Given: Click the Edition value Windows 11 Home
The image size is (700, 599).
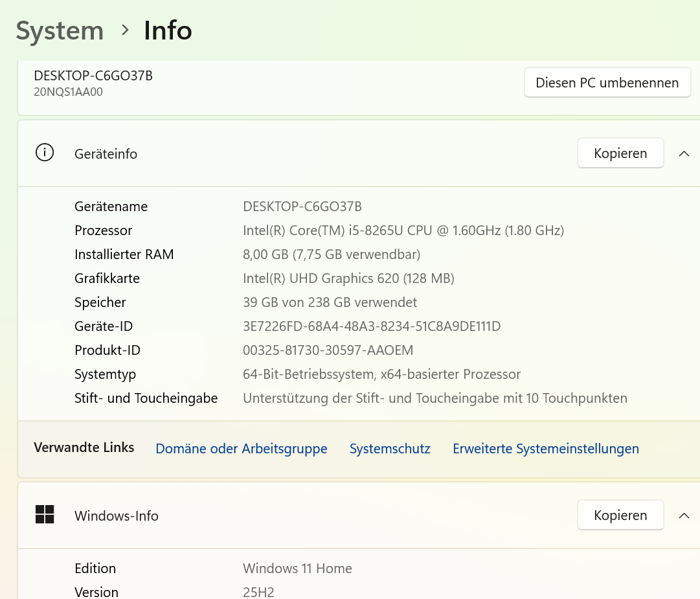Looking at the screenshot, I should 297,568.
